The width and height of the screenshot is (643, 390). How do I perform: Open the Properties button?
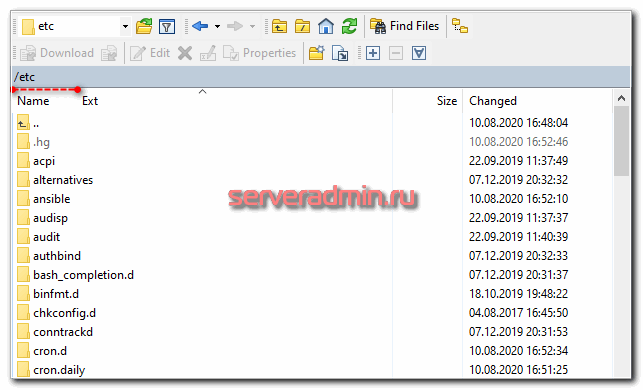(259, 53)
